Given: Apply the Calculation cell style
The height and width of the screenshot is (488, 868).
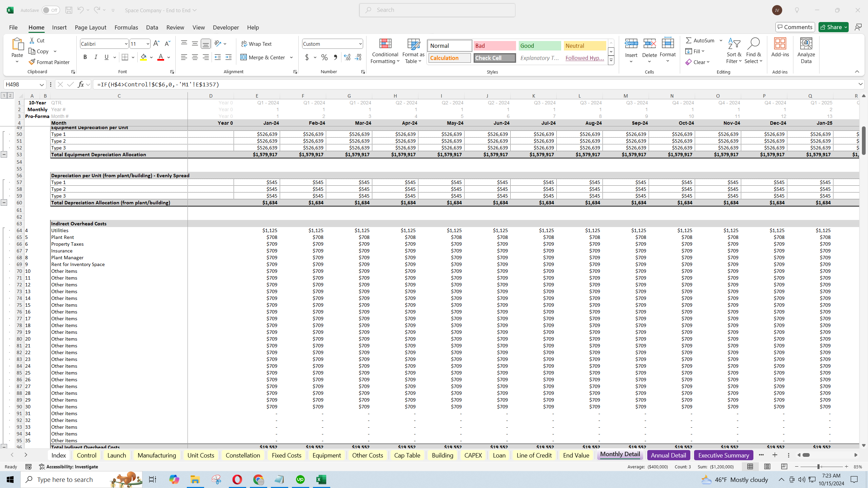Looking at the screenshot, I should point(449,58).
